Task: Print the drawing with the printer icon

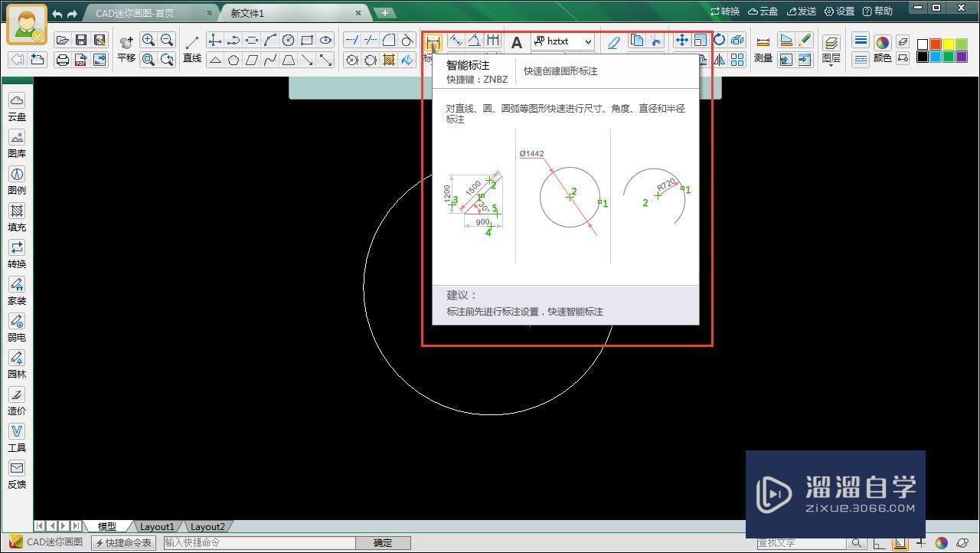Action: coord(63,60)
